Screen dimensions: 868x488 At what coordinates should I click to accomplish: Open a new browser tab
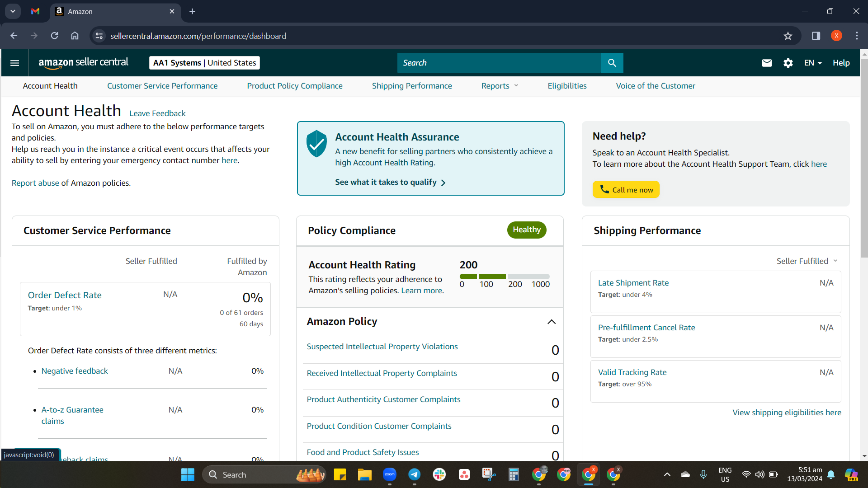point(192,11)
